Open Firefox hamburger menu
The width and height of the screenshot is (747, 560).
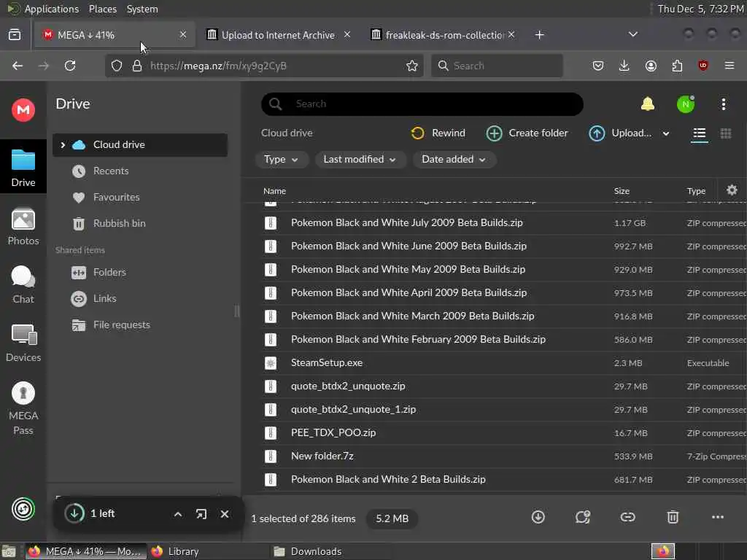[729, 66]
